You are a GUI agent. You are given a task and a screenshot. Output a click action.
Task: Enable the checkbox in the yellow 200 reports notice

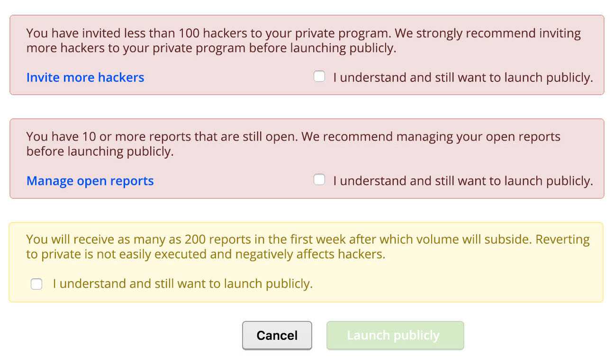pyautogui.click(x=36, y=284)
